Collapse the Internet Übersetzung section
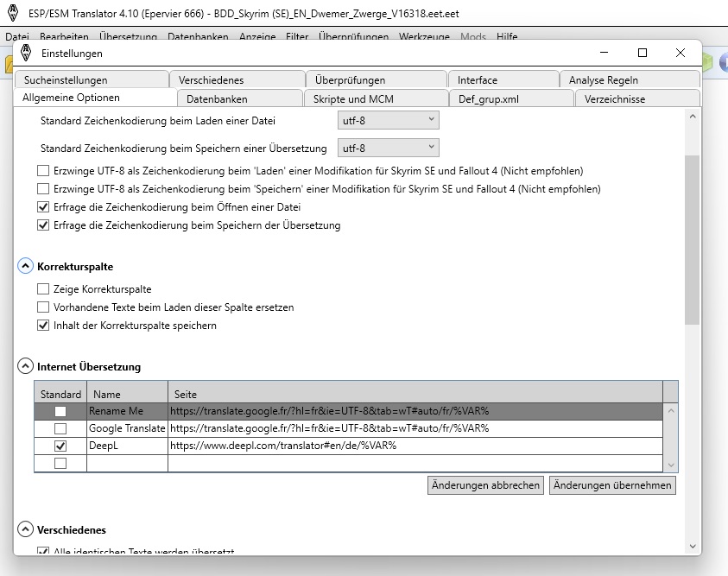 [26, 366]
